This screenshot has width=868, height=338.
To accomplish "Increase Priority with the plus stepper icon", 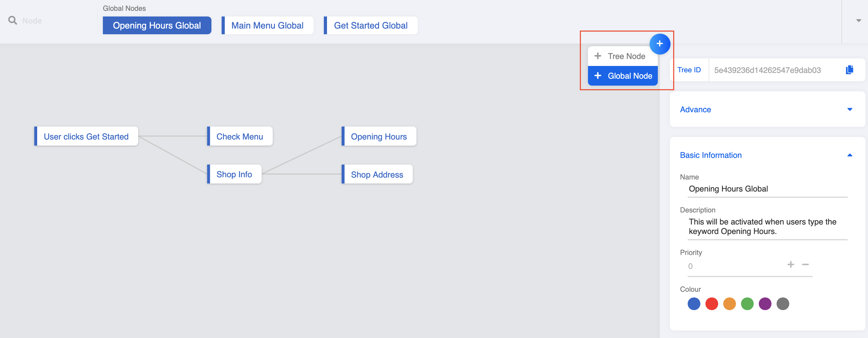I will tap(791, 265).
